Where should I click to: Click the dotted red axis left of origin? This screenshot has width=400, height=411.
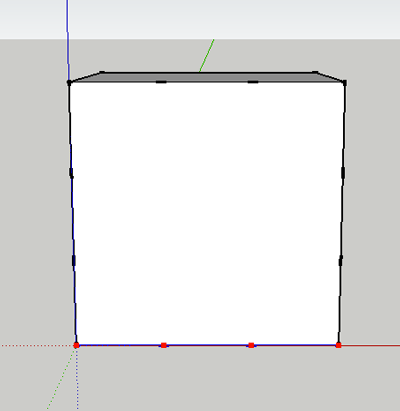coord(37,346)
